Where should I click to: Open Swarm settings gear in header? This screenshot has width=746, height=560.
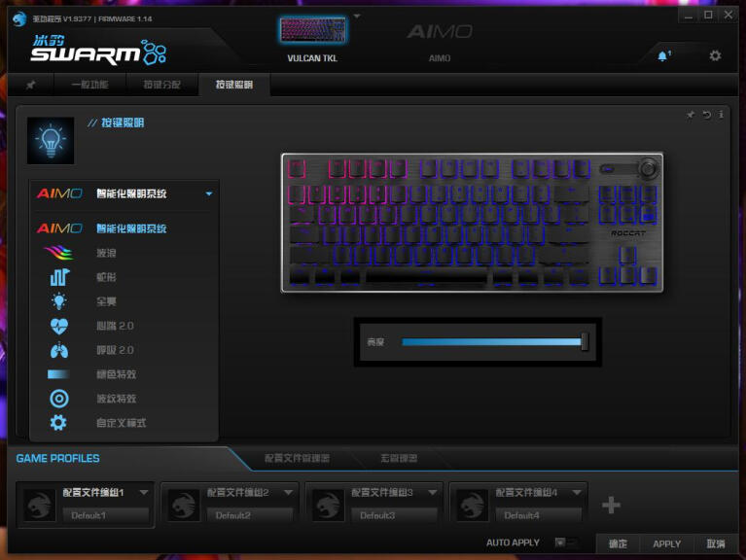tap(715, 55)
